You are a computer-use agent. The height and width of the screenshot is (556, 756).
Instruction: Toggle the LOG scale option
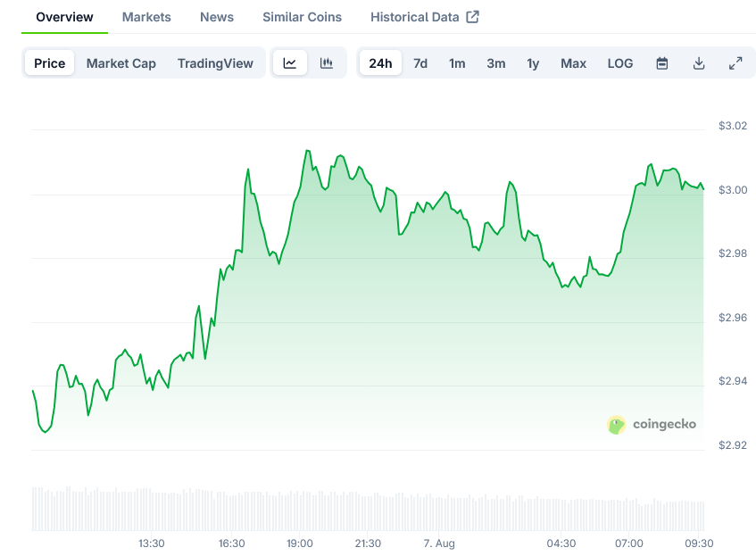tap(620, 63)
